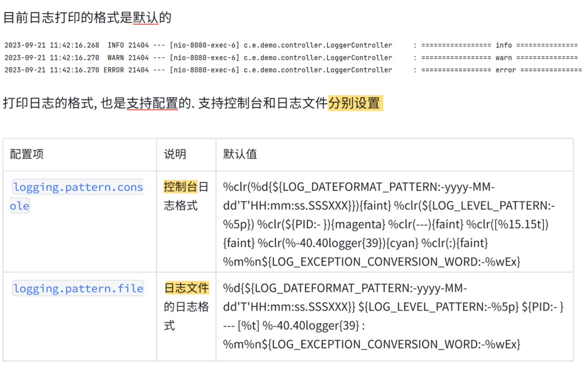This screenshot has width=588, height=368.
Task: Click the logging.pattern.console config code tag
Action: [x=77, y=197]
